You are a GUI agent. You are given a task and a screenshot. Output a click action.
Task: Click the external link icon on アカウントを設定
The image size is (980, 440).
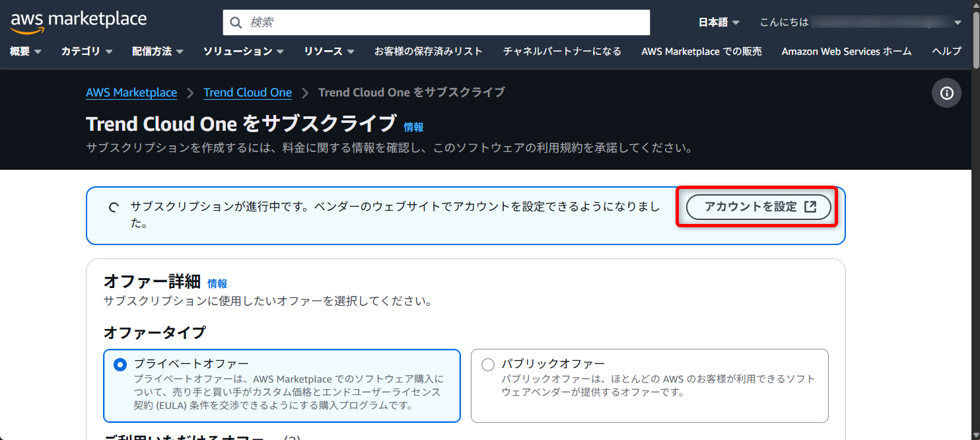tap(810, 207)
